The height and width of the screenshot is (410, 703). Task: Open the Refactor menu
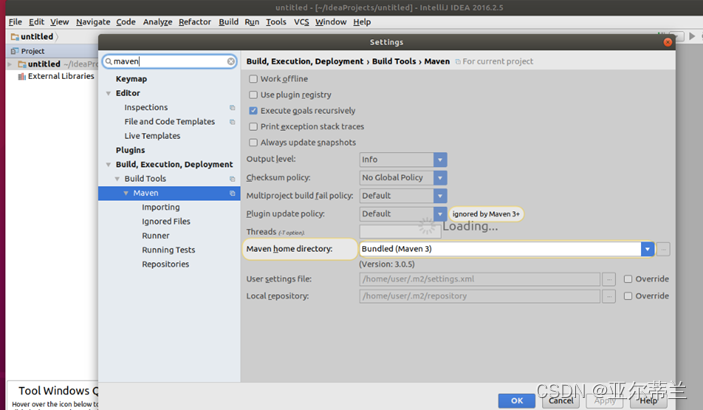coord(195,22)
